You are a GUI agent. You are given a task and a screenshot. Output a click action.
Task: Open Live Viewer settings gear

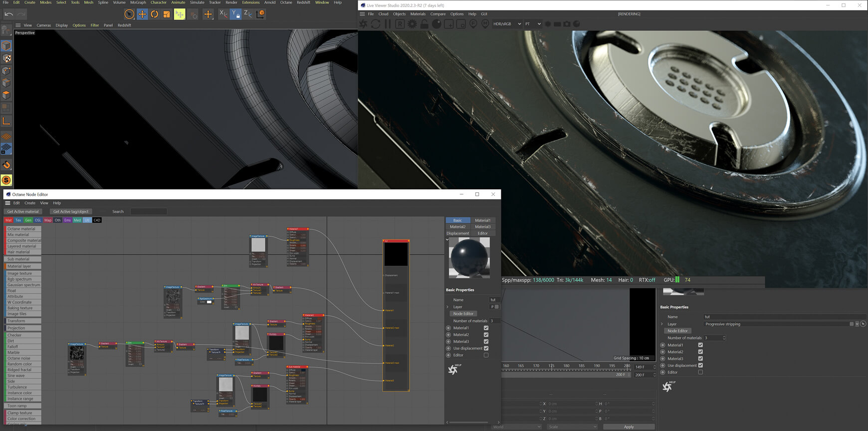point(412,23)
